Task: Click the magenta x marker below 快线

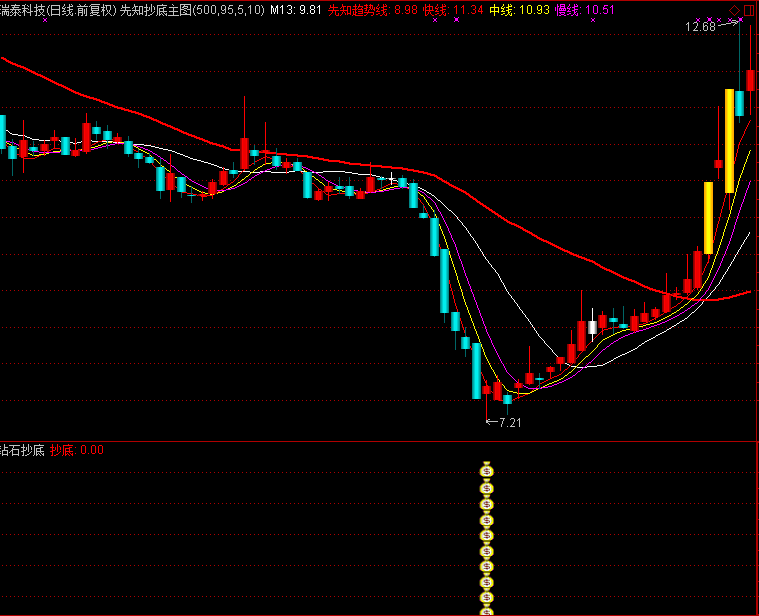Action: [435, 20]
